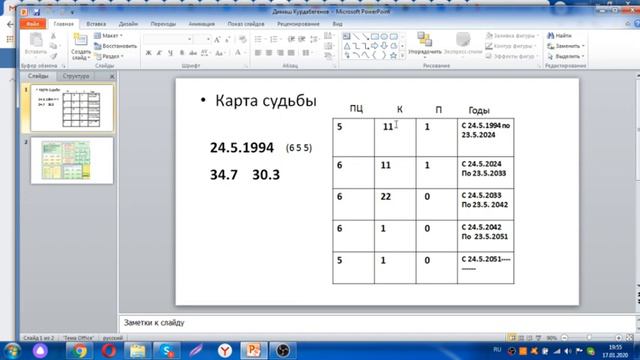Select slide 2 thumbnail
Image resolution: width=640 pixels, height=360 pixels.
[72, 160]
